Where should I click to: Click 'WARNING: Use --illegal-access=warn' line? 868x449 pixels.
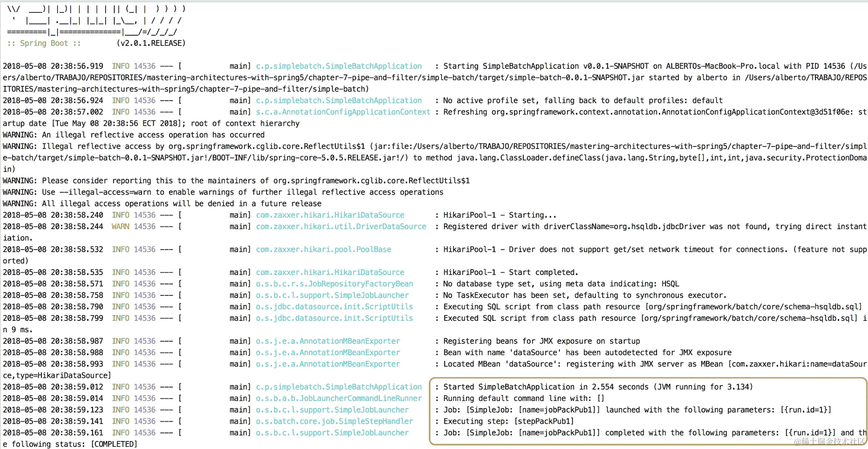[x=223, y=192]
